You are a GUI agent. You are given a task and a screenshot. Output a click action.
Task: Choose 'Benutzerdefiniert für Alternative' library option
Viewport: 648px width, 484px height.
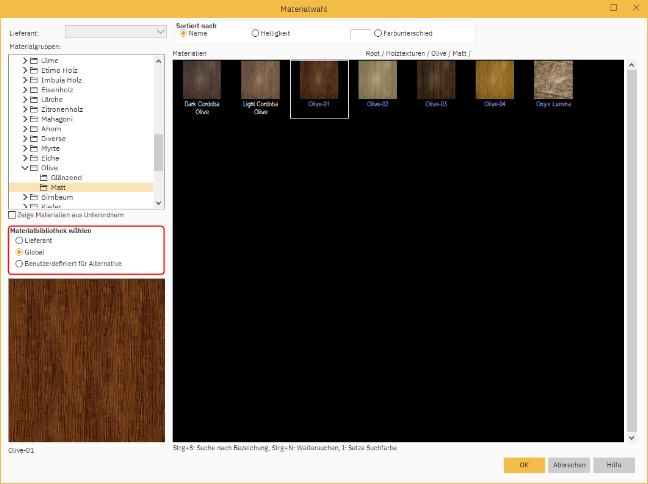tap(19, 263)
